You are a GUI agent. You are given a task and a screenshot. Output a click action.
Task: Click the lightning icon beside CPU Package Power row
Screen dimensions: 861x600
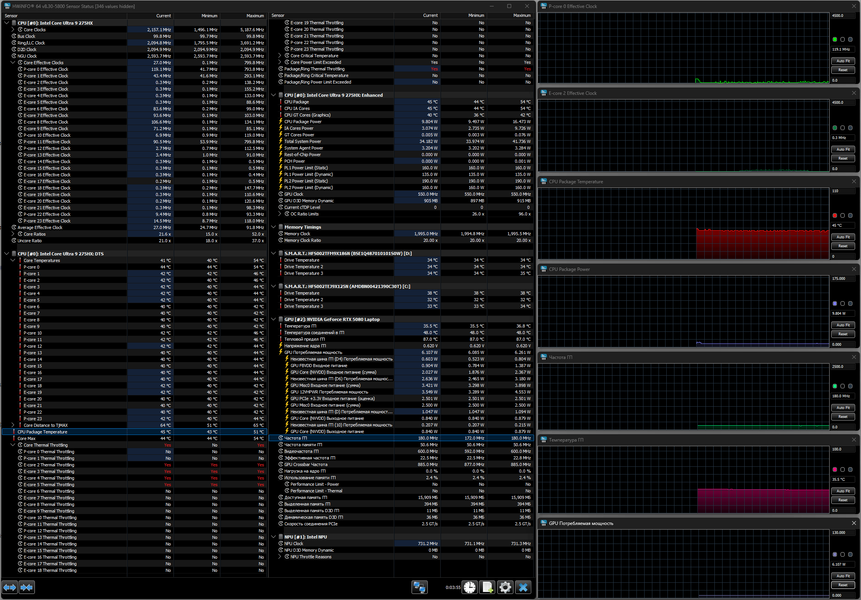(281, 121)
